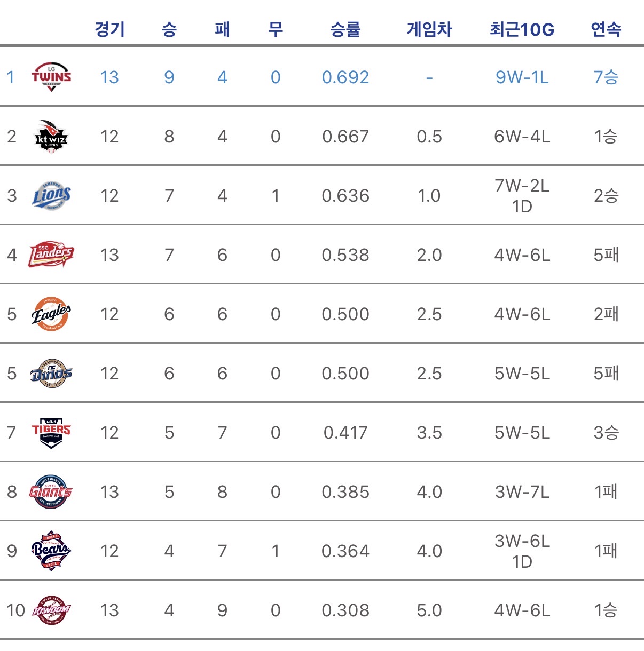Click the 무 column header
This screenshot has height=651, width=644.
pos(276,29)
